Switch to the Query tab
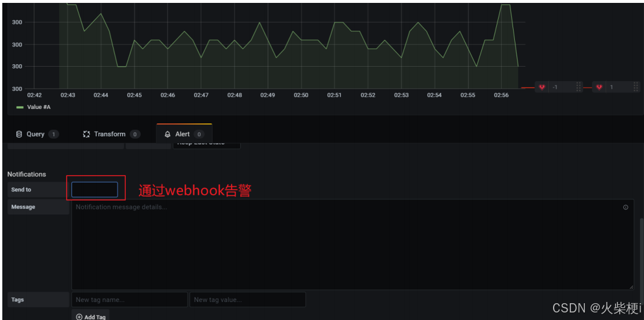This screenshot has height=320, width=644. (x=37, y=134)
